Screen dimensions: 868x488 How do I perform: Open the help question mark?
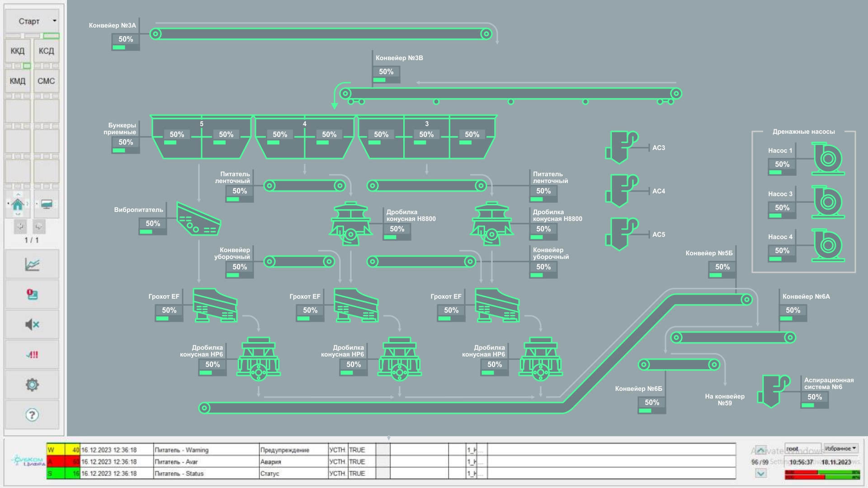32,415
